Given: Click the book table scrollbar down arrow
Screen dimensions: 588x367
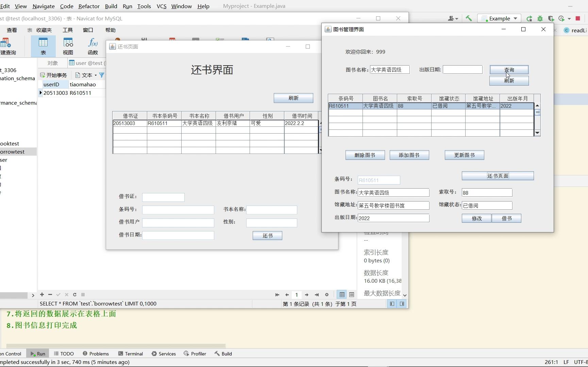Looking at the screenshot, I should tap(537, 133).
